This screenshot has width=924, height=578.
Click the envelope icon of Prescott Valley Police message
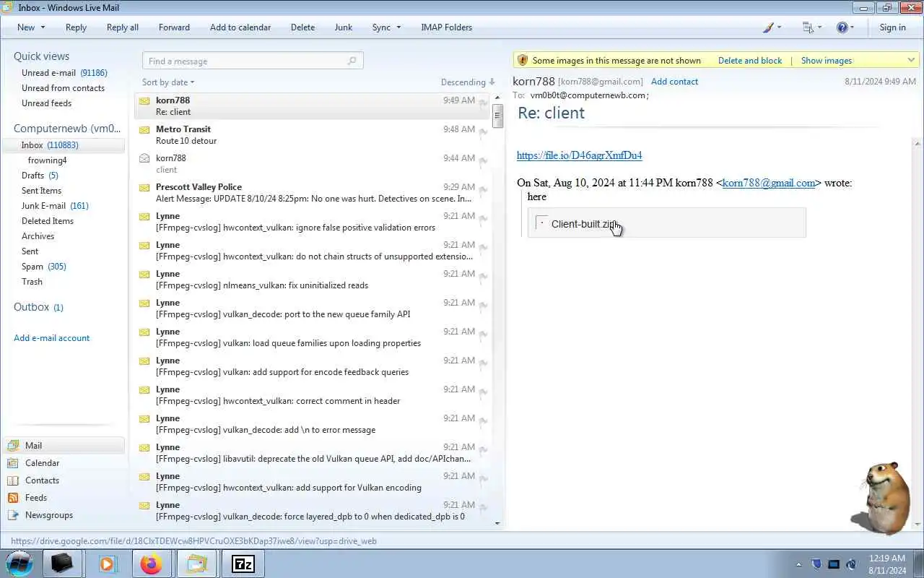(144, 187)
